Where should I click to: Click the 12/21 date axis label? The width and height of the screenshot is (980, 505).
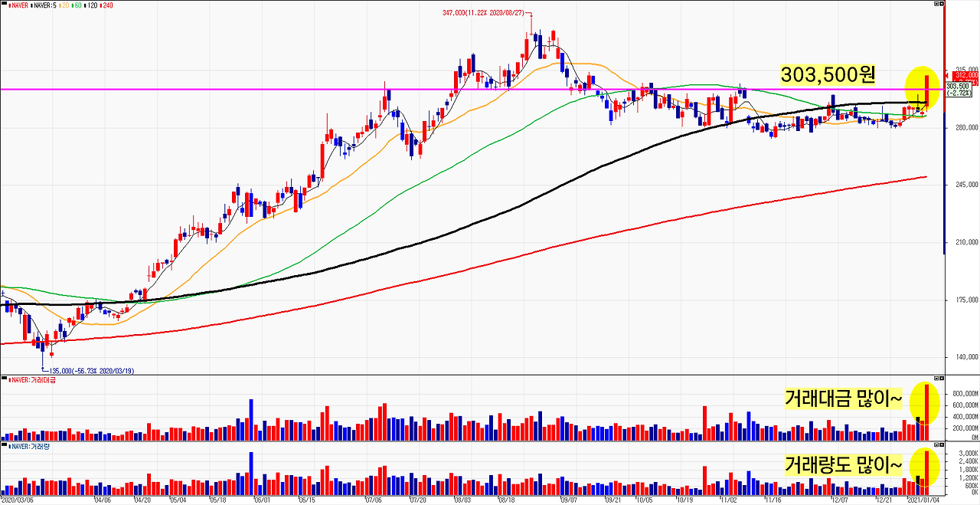884,500
